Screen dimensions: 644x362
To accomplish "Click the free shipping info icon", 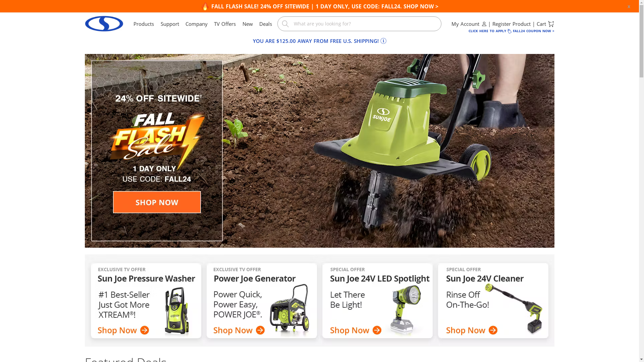I will coord(383,41).
